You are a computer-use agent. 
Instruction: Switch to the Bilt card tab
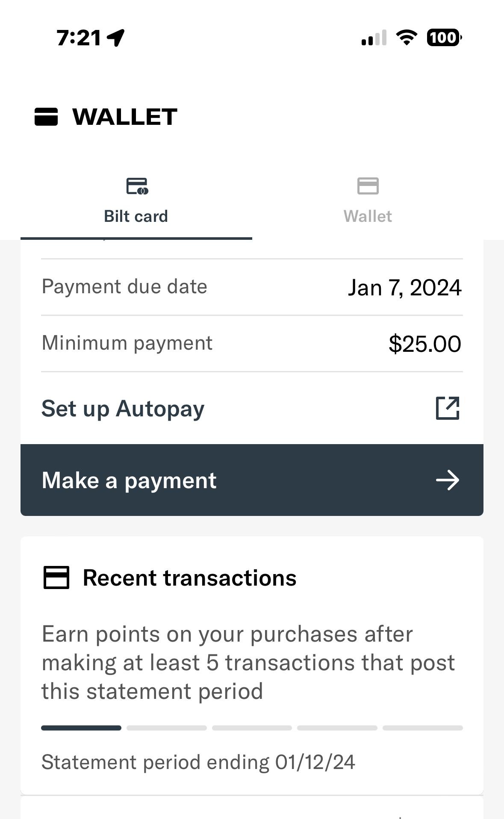click(136, 216)
